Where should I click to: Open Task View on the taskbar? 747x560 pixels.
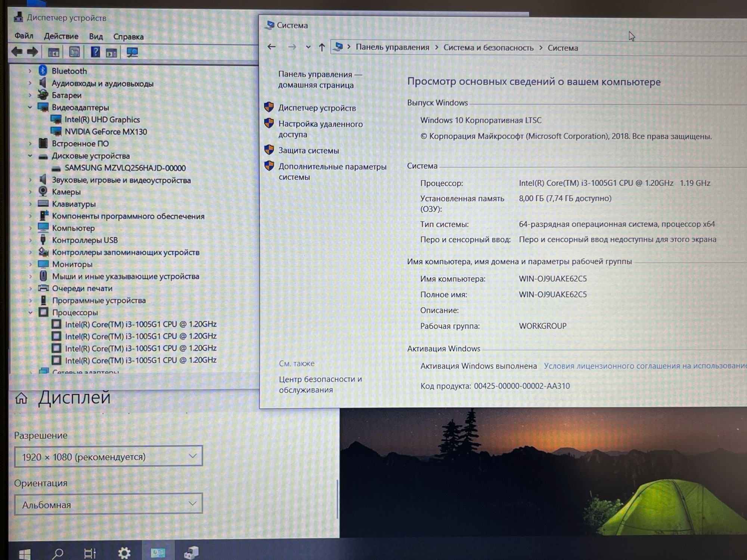pyautogui.click(x=90, y=553)
